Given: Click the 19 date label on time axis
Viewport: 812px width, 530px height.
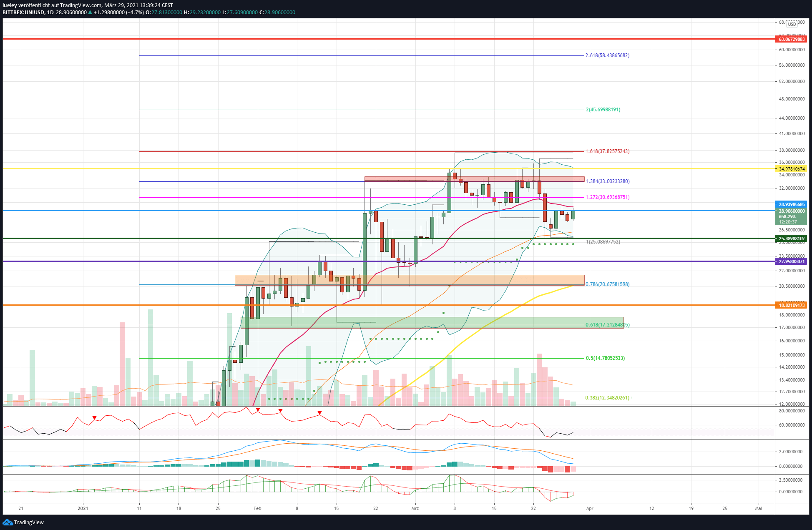Looking at the screenshot, I should pyautogui.click(x=691, y=508).
